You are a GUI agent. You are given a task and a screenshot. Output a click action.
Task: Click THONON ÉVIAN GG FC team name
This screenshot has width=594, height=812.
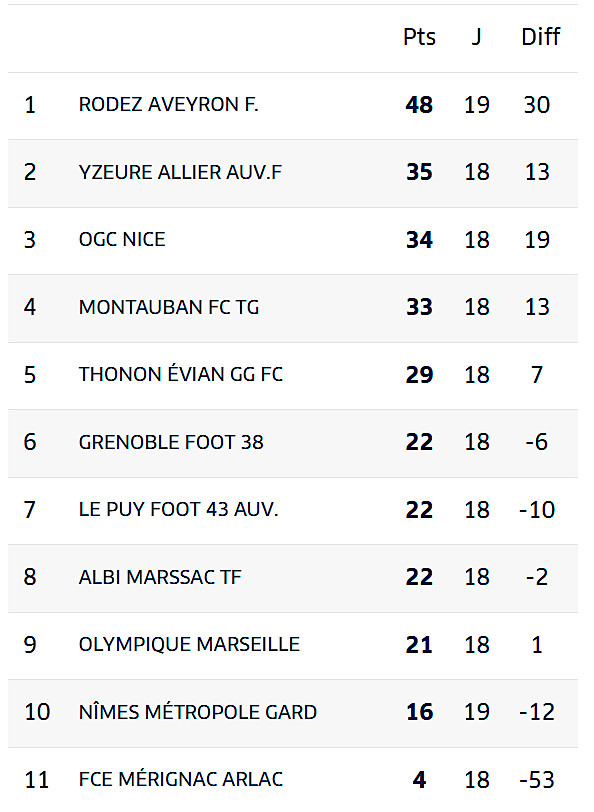pyautogui.click(x=181, y=374)
